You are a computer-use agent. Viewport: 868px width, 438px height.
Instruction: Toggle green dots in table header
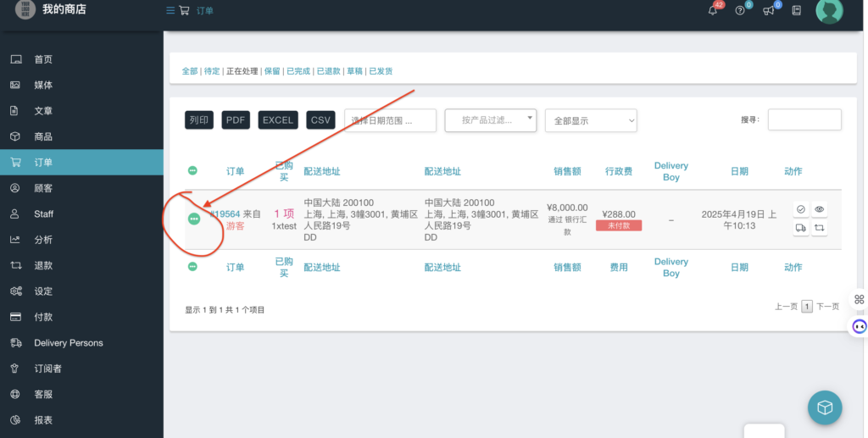pyautogui.click(x=192, y=171)
